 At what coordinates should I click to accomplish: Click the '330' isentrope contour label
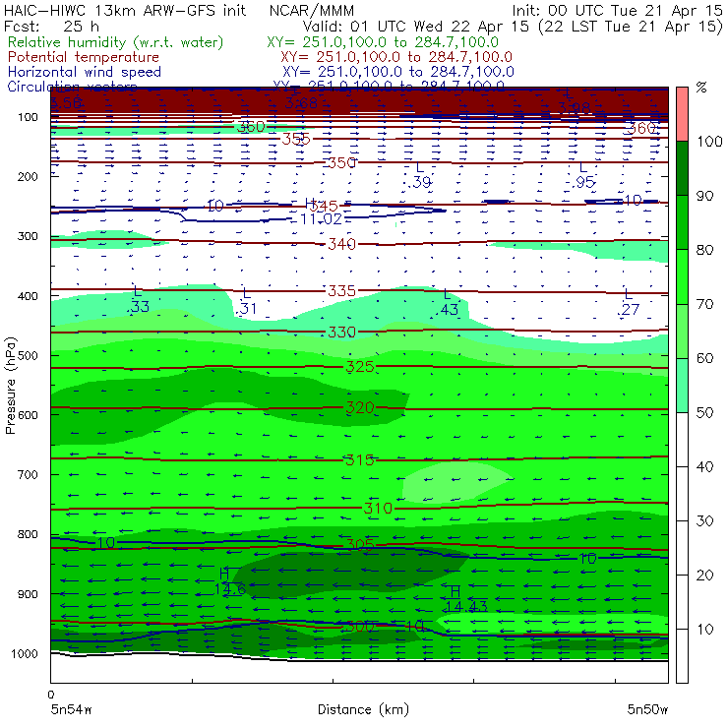point(341,332)
